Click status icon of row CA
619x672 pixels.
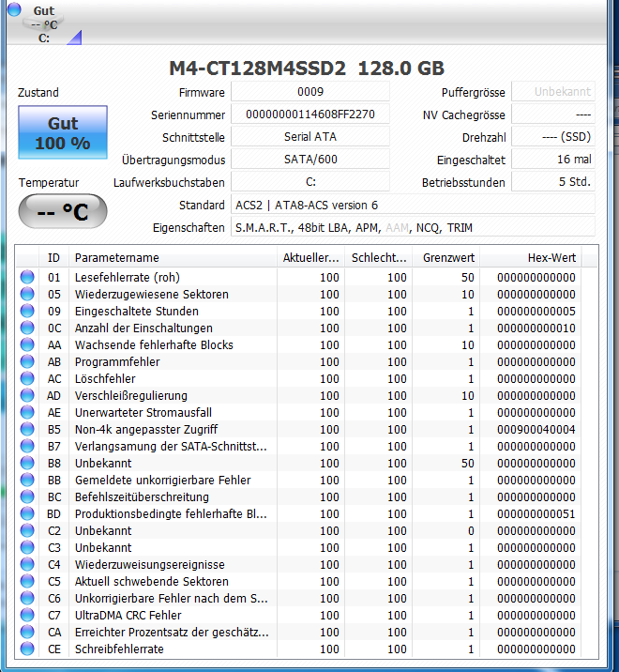(x=27, y=633)
